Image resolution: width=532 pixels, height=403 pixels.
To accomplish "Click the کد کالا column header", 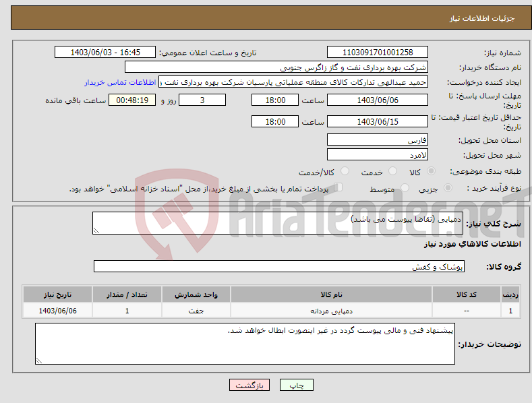I will (467, 294).
